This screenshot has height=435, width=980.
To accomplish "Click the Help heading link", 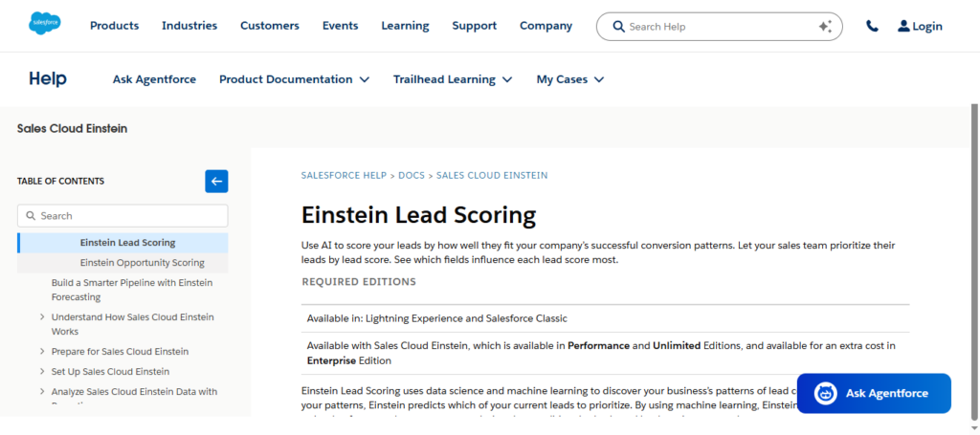I will click(x=48, y=78).
